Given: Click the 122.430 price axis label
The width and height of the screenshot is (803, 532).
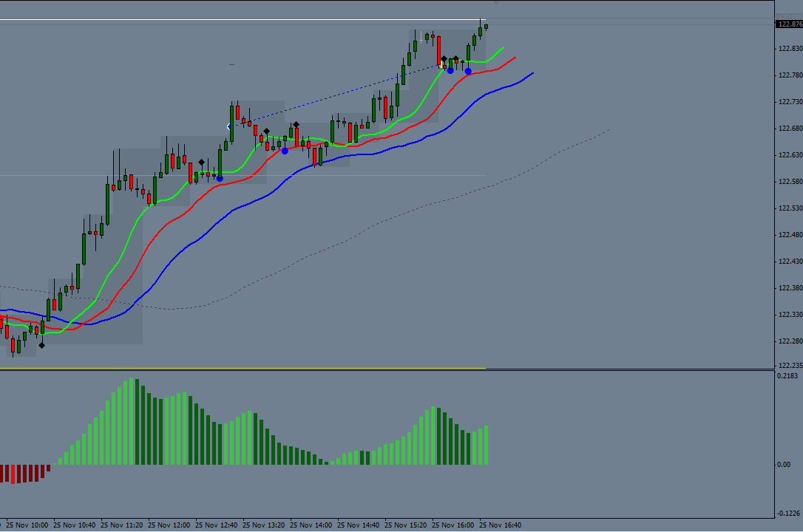Looking at the screenshot, I should click(x=790, y=262).
